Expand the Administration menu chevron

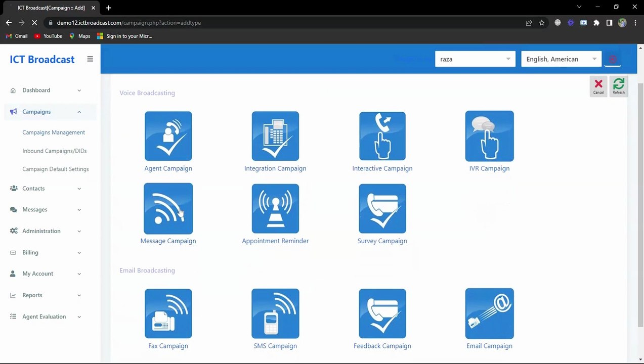[x=79, y=231]
